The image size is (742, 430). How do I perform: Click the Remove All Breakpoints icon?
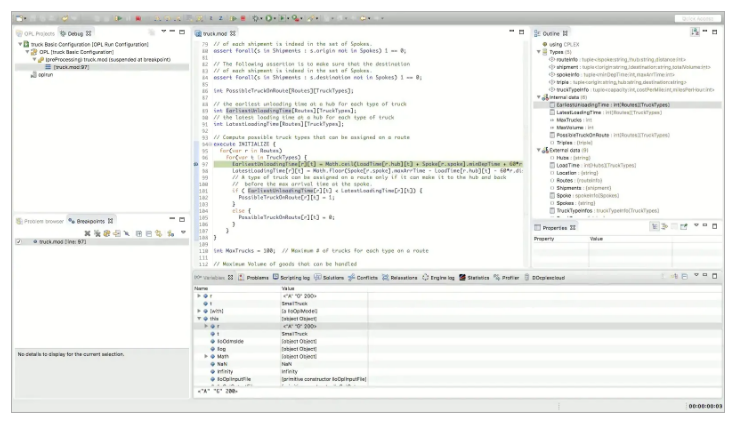[x=98, y=232]
